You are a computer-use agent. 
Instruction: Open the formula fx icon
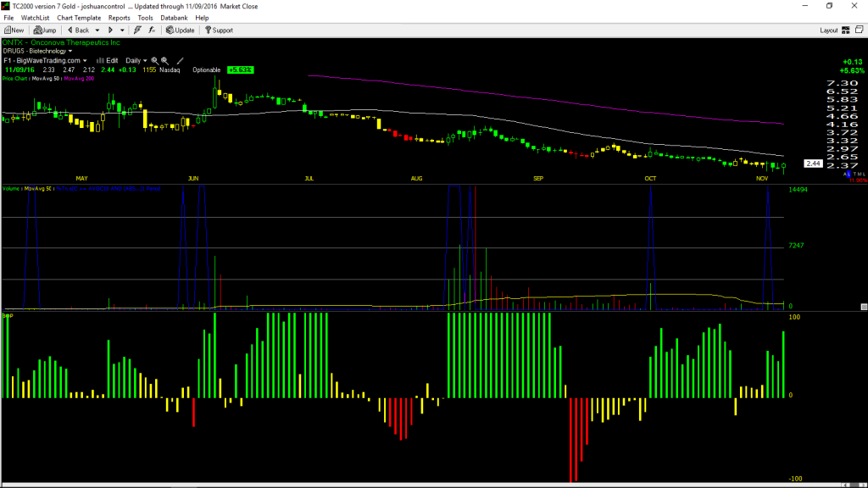(x=152, y=30)
